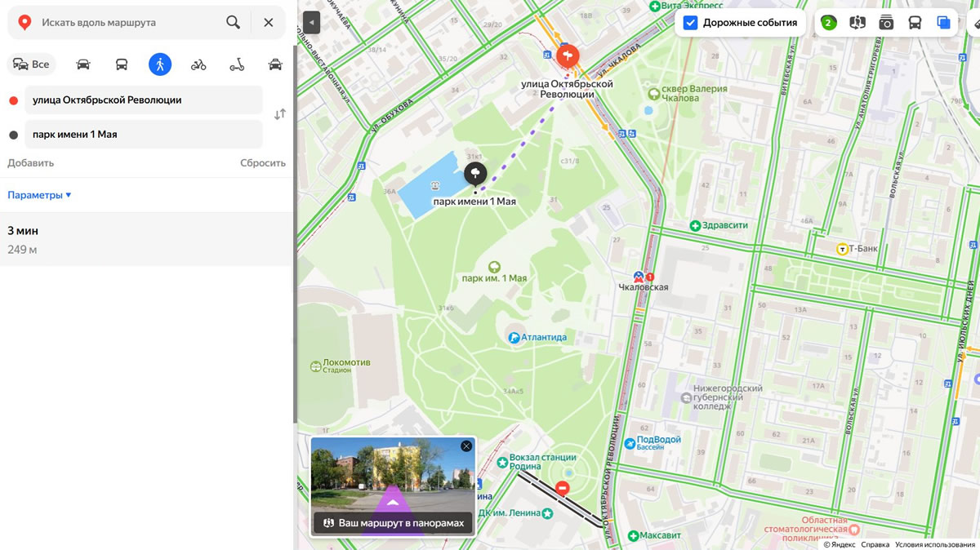This screenshot has height=550, width=980.
Task: Show photos layer with camera icon
Action: pyautogui.click(x=886, y=23)
